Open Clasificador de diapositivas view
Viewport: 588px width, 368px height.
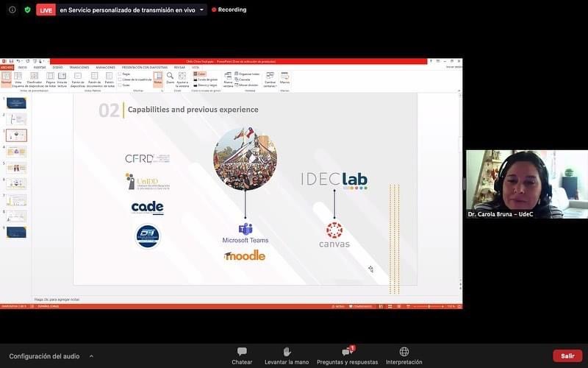tap(34, 80)
